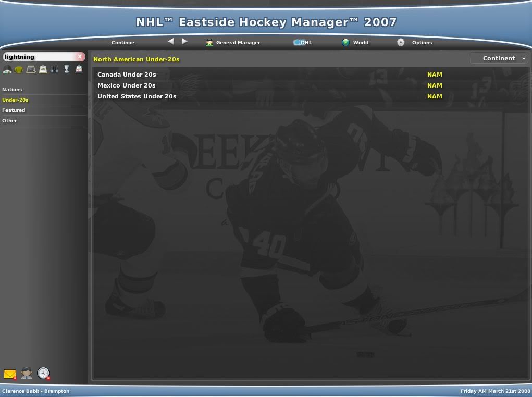Open the Canada Under 20s team
The image size is (532, 397).
127,75
